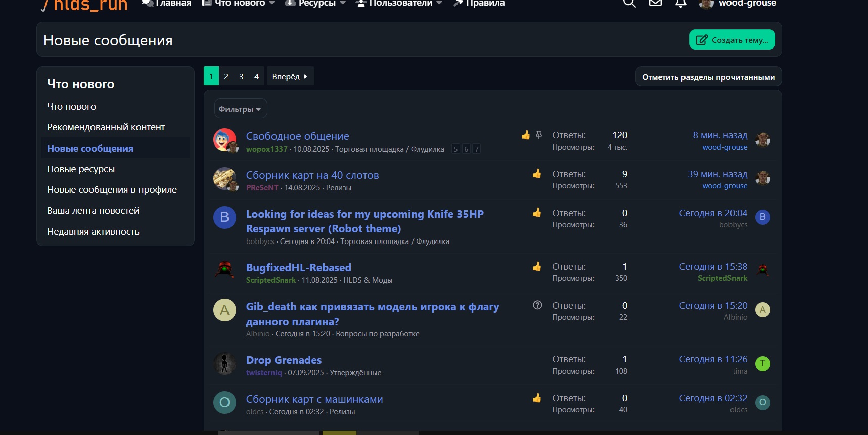Click wopox1337's avatar on Свободное общение thread
Viewport: 868px width, 435px height.
click(224, 140)
